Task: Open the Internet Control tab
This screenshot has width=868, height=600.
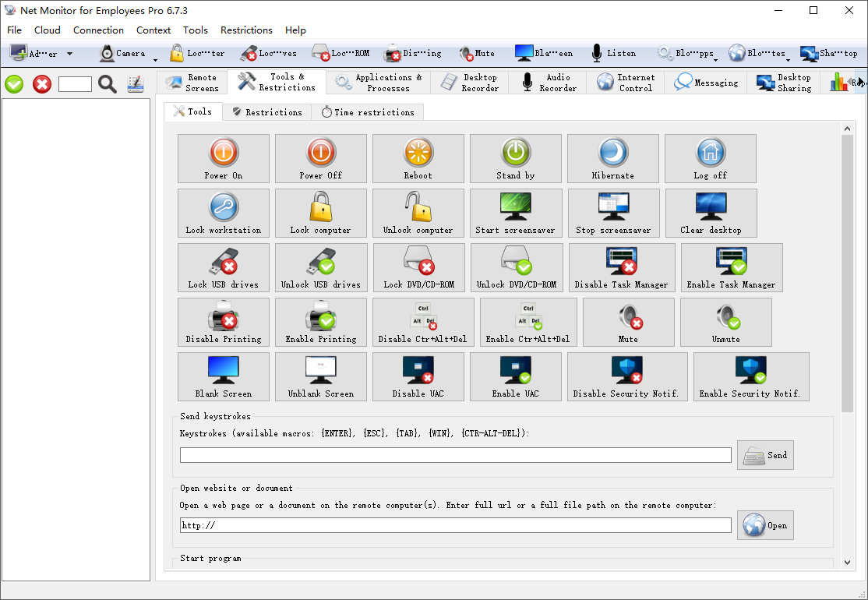Action: click(626, 83)
